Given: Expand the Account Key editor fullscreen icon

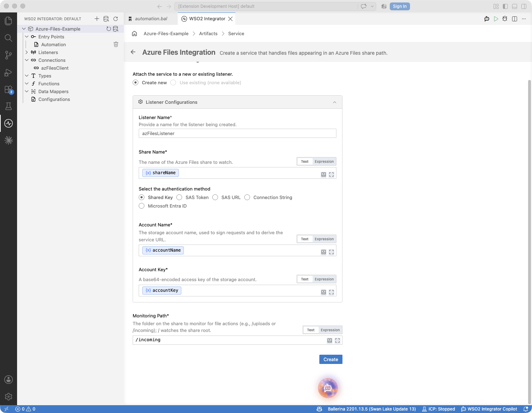Looking at the screenshot, I should coord(331,292).
